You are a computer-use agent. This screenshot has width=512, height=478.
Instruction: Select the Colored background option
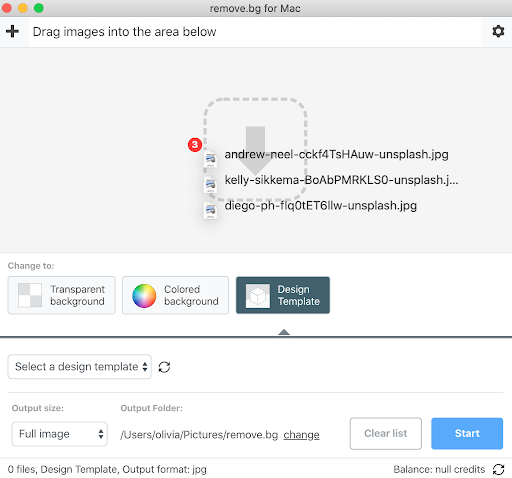(175, 295)
